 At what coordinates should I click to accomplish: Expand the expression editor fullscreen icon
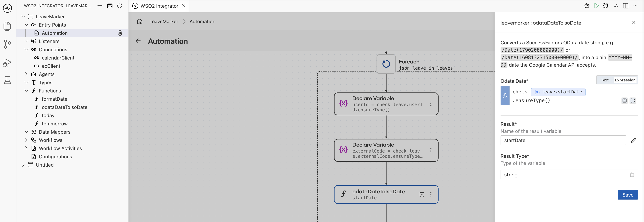click(632, 101)
